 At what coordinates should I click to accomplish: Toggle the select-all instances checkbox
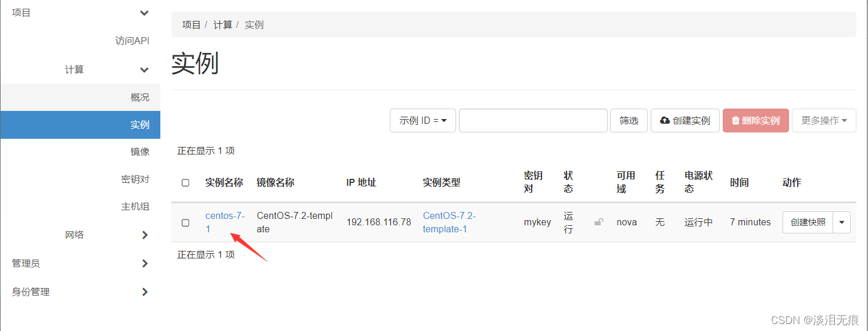185,182
